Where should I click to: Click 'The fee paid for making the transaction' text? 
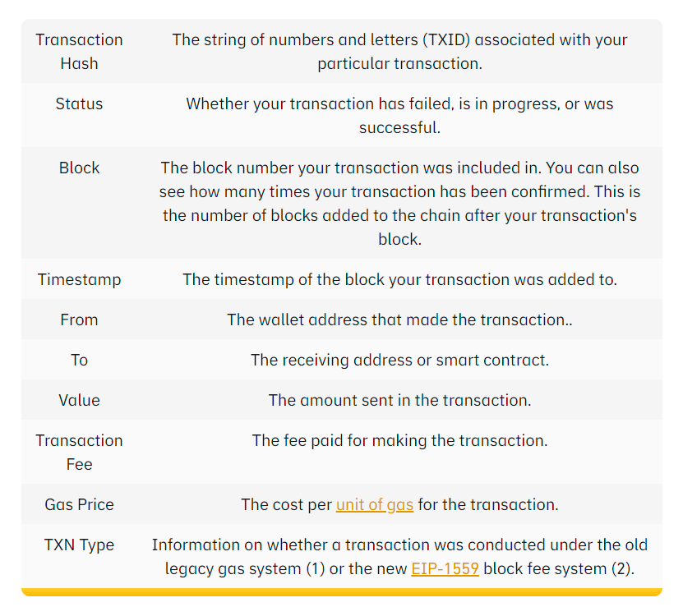tap(399, 440)
